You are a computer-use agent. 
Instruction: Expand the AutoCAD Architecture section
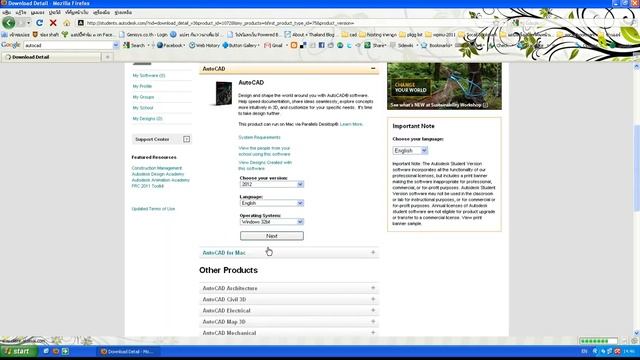click(373, 288)
